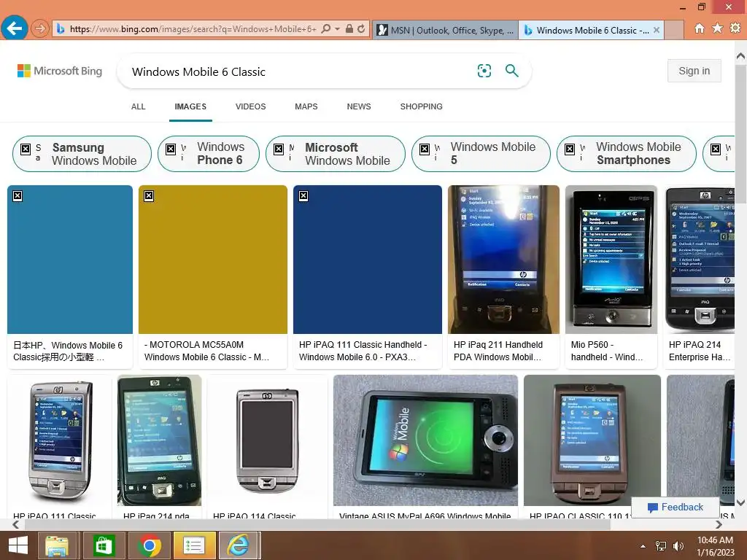Viewport: 747px width, 560px height.
Task: Open silver HP iPAQ 111 Classic thumbnail
Action: [60, 440]
